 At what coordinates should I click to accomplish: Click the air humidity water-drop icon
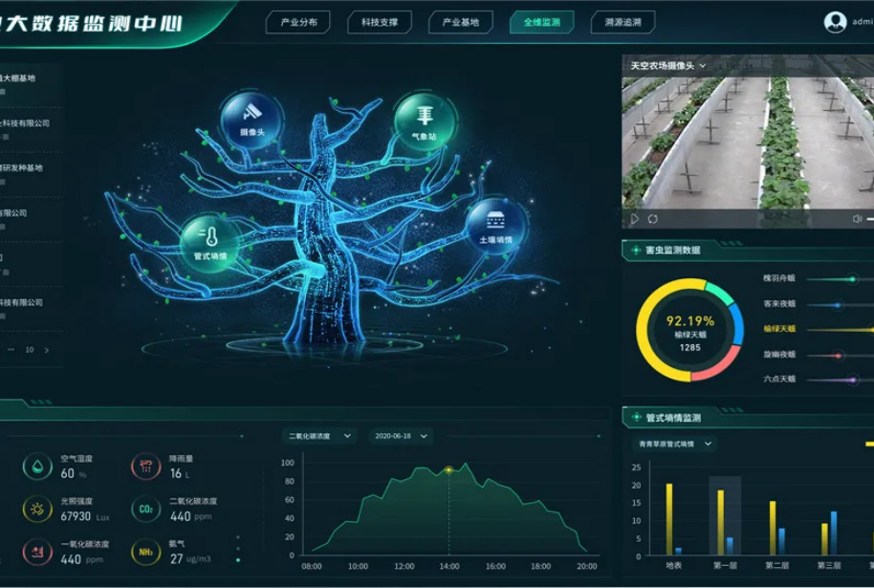tap(37, 466)
